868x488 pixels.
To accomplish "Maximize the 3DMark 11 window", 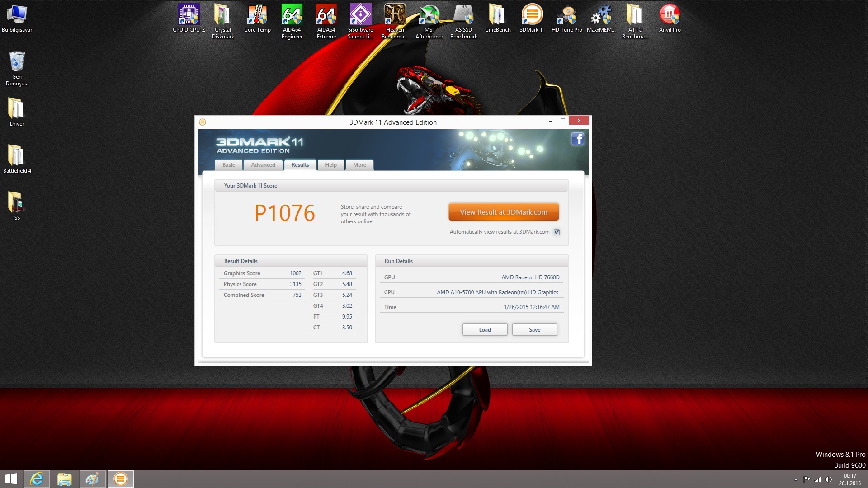I will coord(563,121).
